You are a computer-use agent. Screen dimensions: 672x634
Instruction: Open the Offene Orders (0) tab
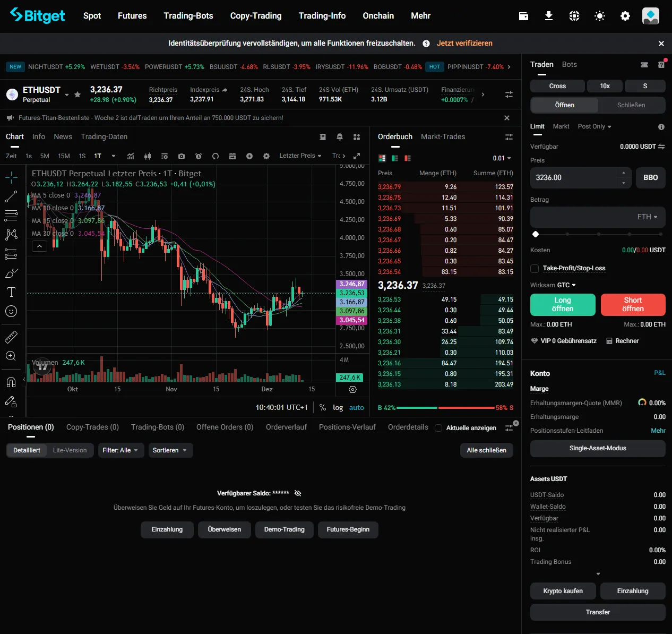(x=225, y=427)
